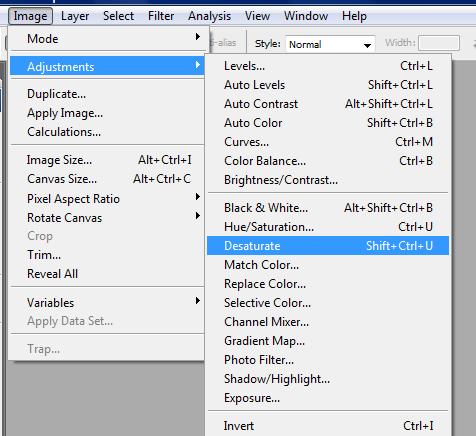This screenshot has width=476, height=436.
Task: Expand Pixel Aspect Ratio submenu
Action: coord(107,199)
